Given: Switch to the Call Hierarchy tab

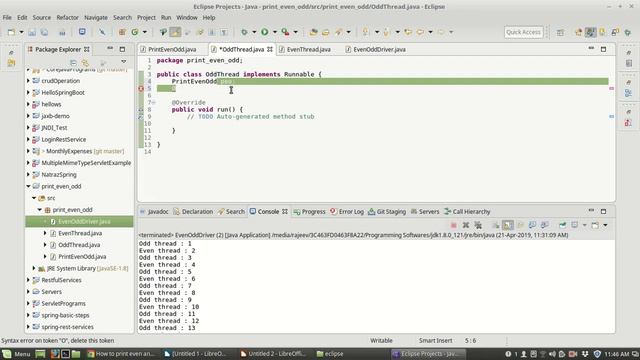Looking at the screenshot, I should tap(467, 211).
